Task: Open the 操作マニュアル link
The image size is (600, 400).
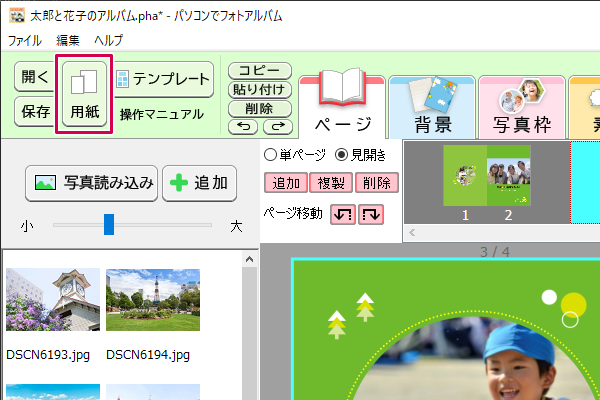Action: pyautogui.click(x=161, y=114)
